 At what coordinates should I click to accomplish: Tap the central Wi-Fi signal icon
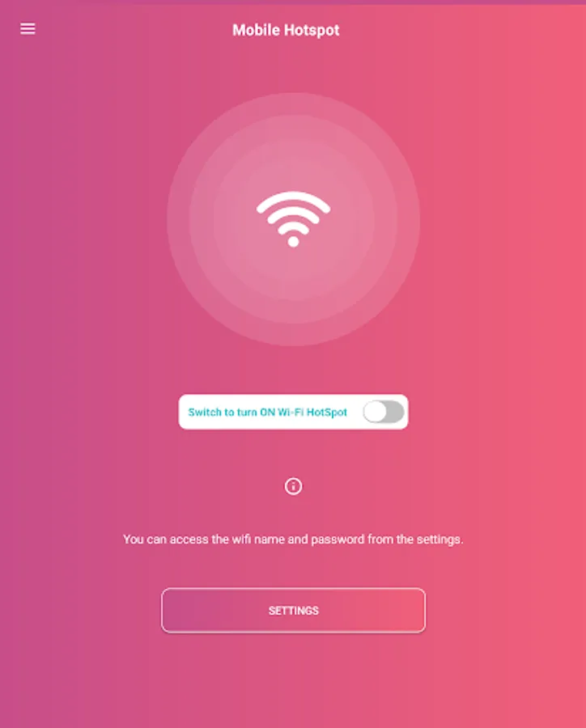(293, 218)
